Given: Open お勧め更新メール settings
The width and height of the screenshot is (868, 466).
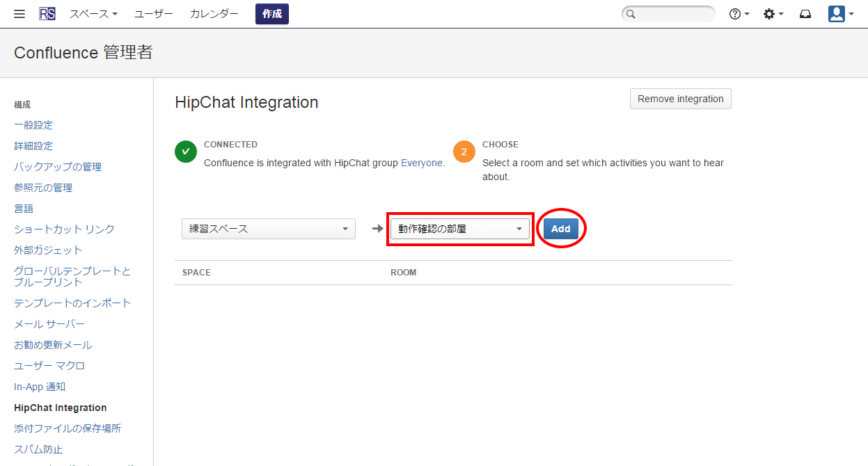Looking at the screenshot, I should (x=53, y=345).
